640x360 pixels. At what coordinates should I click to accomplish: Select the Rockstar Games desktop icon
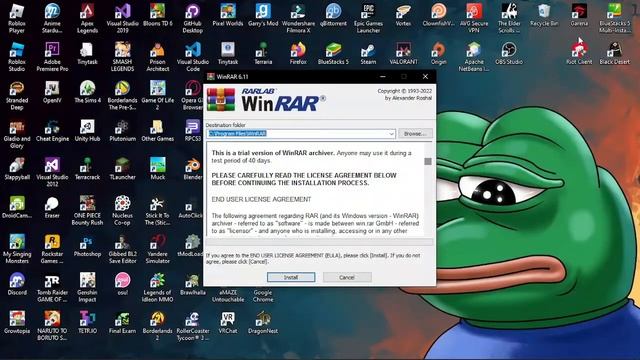pos(52,249)
